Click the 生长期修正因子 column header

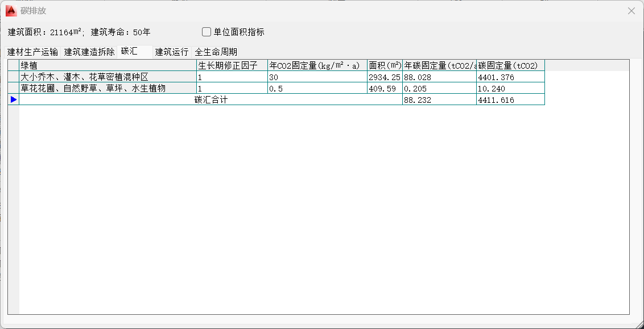tap(232, 65)
